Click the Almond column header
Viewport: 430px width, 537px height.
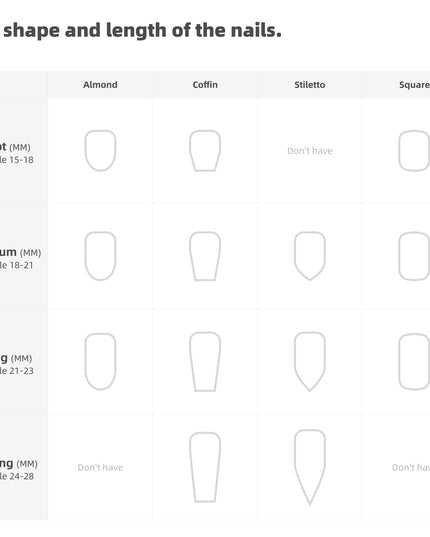click(x=100, y=85)
